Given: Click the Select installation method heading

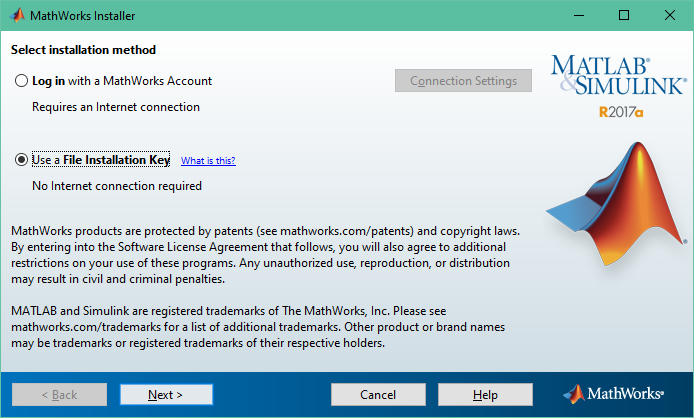Looking at the screenshot, I should (83, 50).
